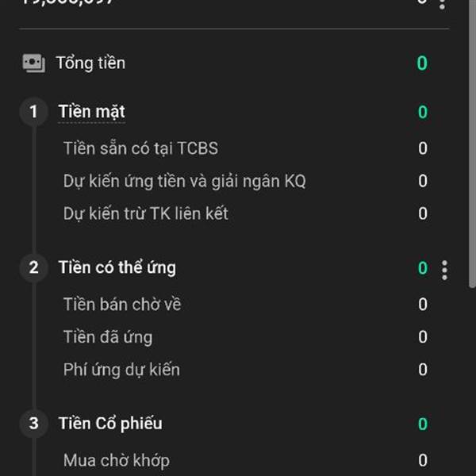The image size is (476, 476).
Task: Click the Tiền đã ứng row
Action: [x=108, y=337]
